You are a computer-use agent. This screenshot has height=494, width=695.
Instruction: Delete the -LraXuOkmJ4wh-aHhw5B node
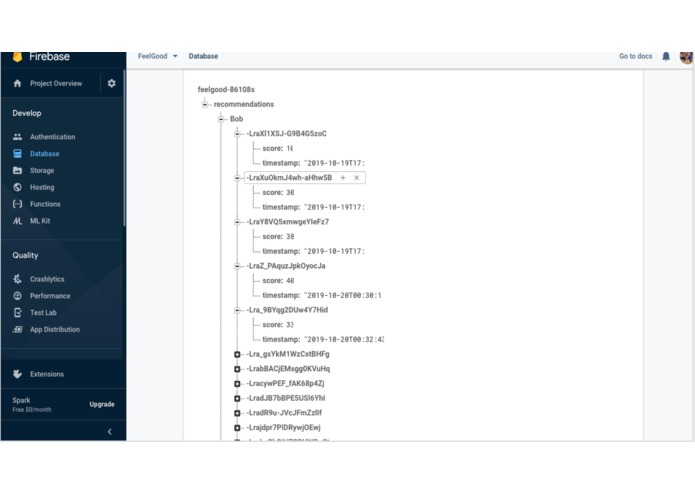point(356,178)
